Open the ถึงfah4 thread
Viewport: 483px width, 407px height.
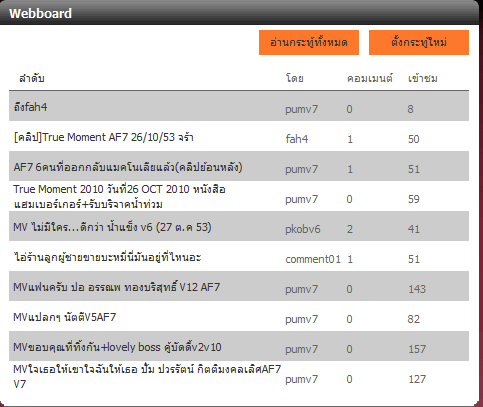(x=30, y=107)
